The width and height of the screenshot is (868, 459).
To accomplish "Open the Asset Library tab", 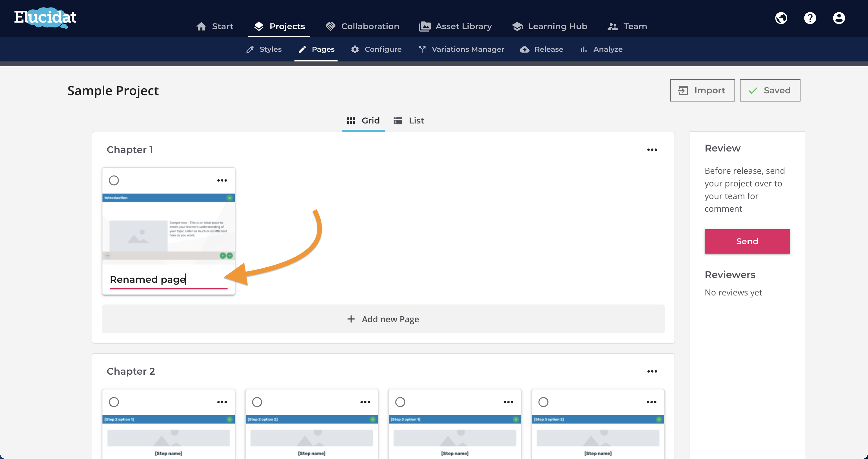I will click(455, 26).
